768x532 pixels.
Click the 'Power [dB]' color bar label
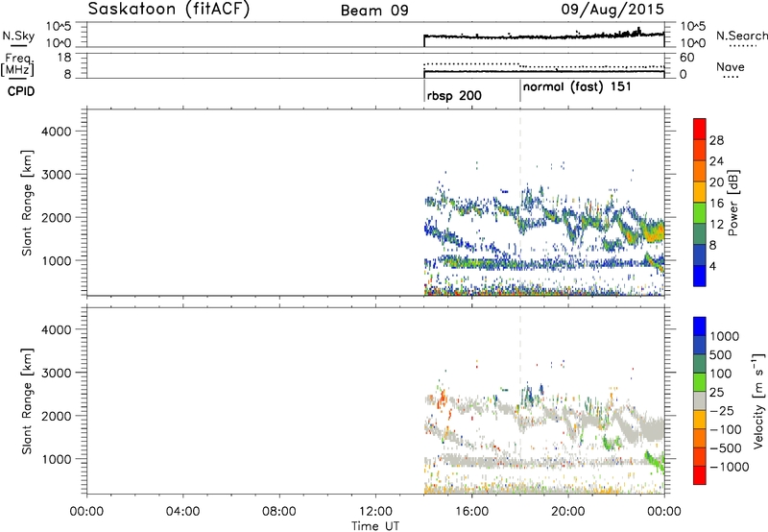click(x=732, y=203)
